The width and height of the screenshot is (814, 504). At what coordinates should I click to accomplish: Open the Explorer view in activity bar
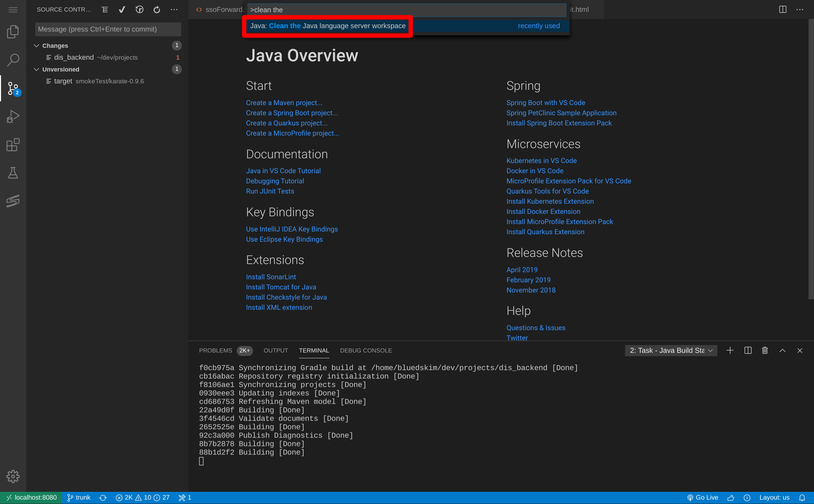pos(13,32)
